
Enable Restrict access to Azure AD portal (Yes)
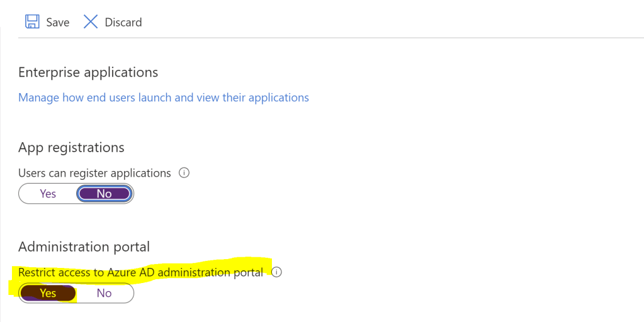pyautogui.click(x=48, y=293)
